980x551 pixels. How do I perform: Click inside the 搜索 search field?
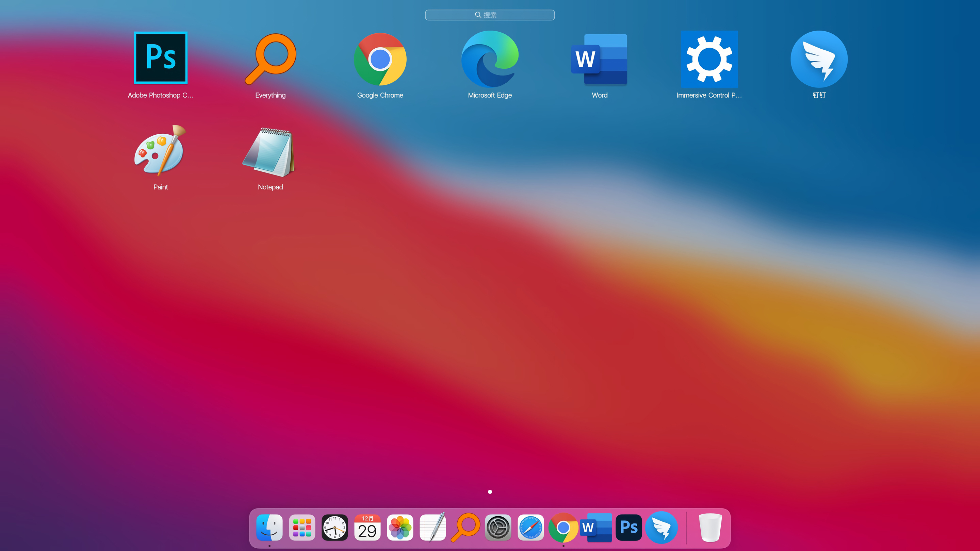pos(490,15)
